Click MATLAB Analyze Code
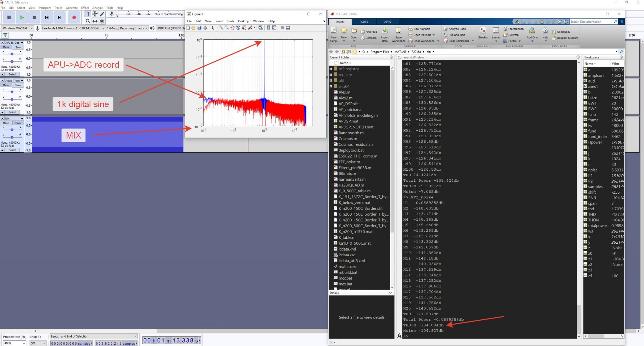This screenshot has height=346, width=644. click(455, 29)
